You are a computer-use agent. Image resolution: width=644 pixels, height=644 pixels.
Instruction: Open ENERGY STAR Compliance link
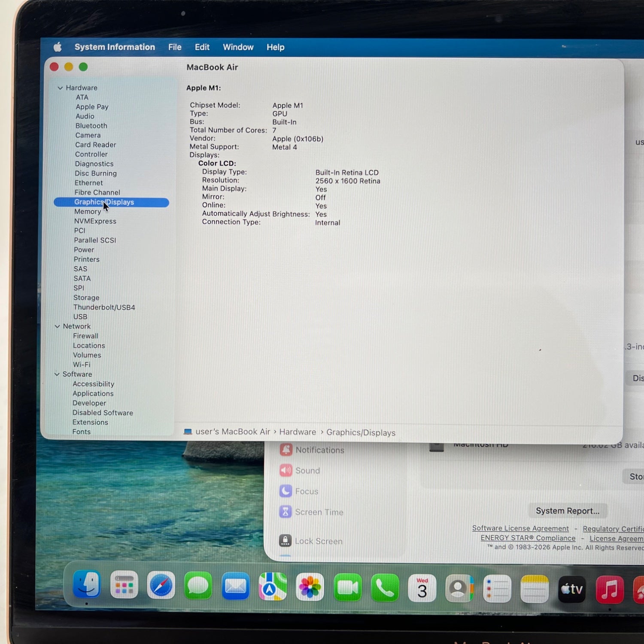click(x=528, y=538)
